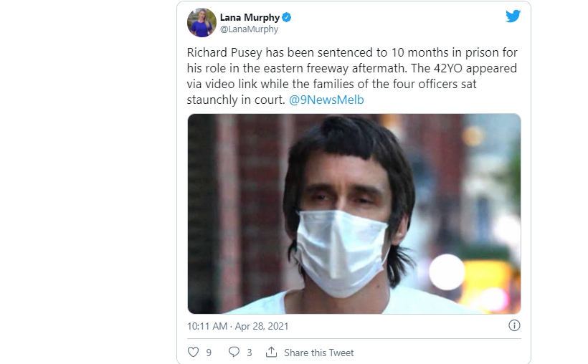Click the share upload arrow icon
Screen dimensions: 588x364
[x=271, y=352]
